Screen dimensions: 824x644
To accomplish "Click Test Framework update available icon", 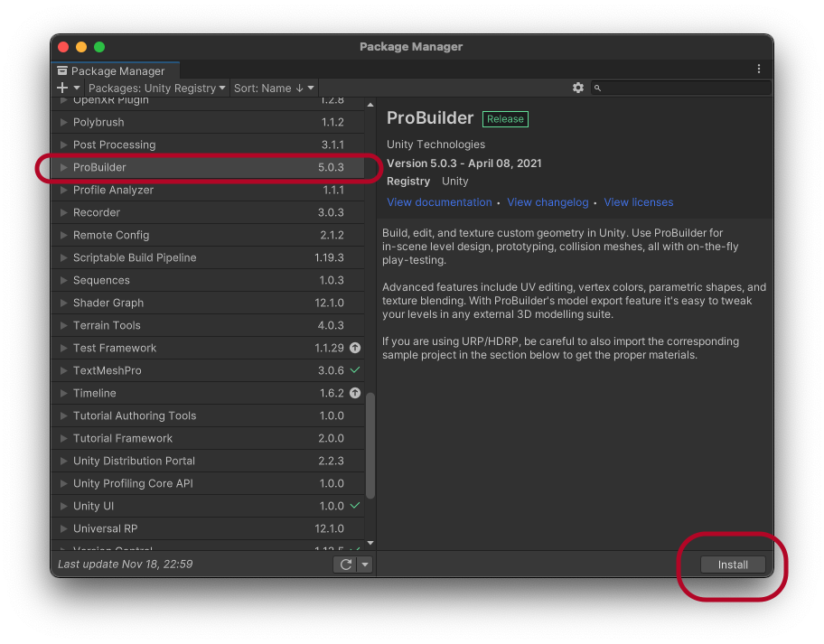I will point(355,348).
